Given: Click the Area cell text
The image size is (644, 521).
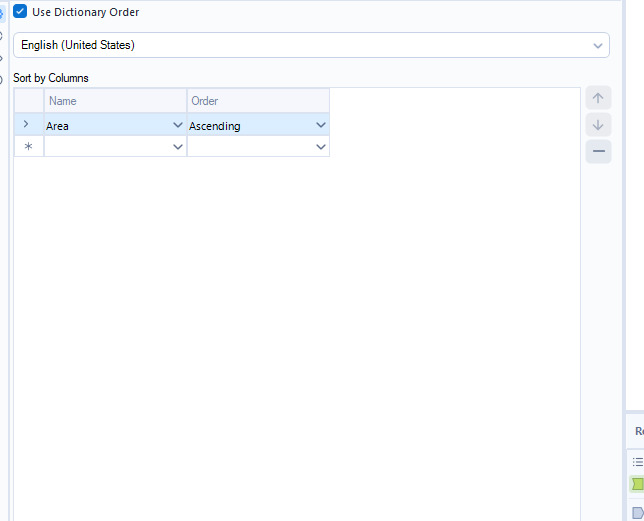Looking at the screenshot, I should click(x=57, y=126).
